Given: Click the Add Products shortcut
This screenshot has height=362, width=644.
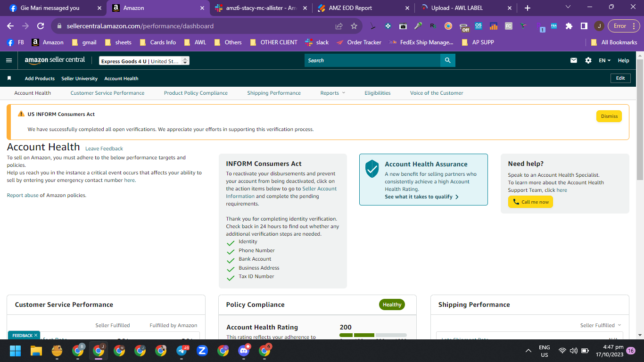Looking at the screenshot, I should (40, 78).
